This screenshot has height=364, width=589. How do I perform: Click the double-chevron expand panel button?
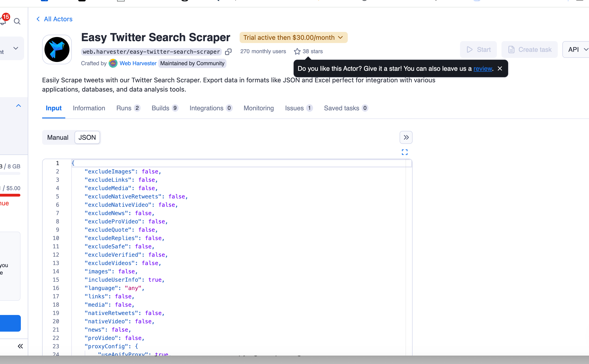pyautogui.click(x=406, y=137)
